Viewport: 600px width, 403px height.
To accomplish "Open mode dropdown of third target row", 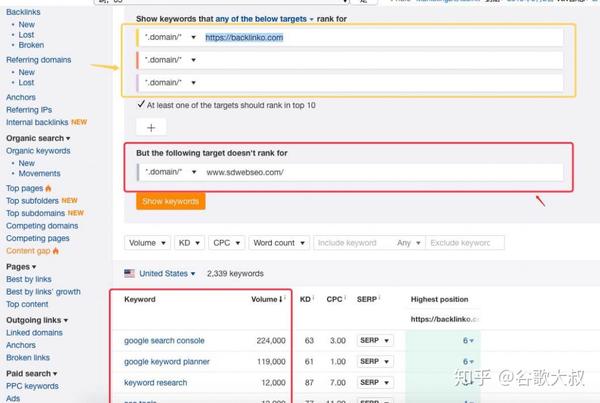I will [170, 82].
